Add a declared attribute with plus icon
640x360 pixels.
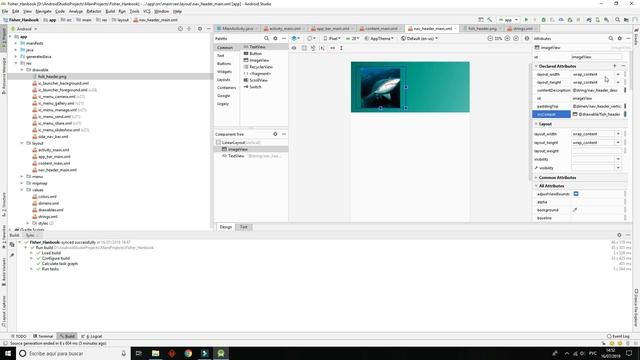tap(615, 66)
